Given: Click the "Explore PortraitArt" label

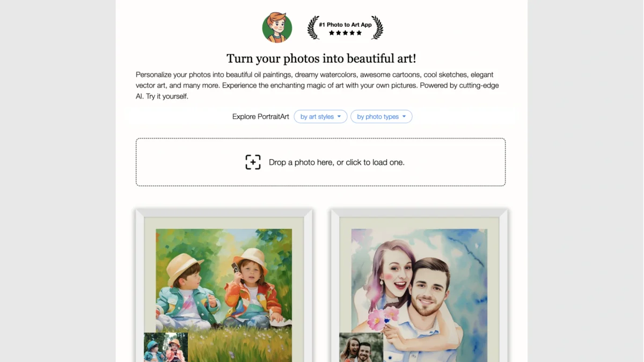Looking at the screenshot, I should point(261,117).
